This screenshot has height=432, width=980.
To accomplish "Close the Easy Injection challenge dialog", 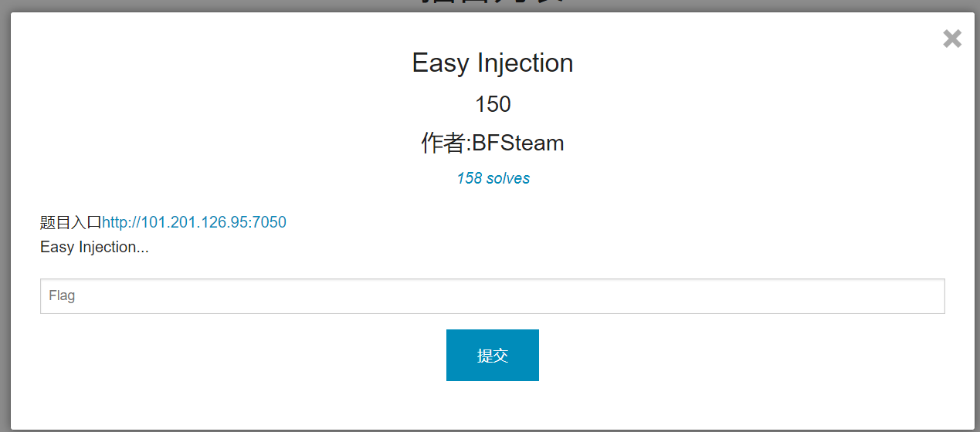I will [x=952, y=39].
